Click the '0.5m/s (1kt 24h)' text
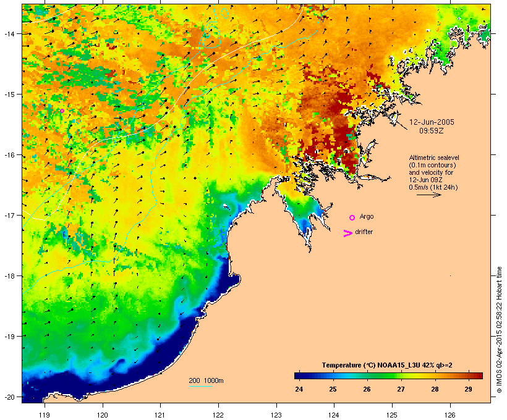 tap(433, 187)
